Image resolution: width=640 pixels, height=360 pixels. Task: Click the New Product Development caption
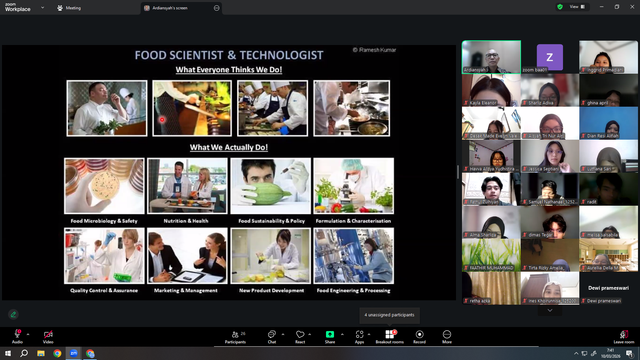click(x=271, y=291)
